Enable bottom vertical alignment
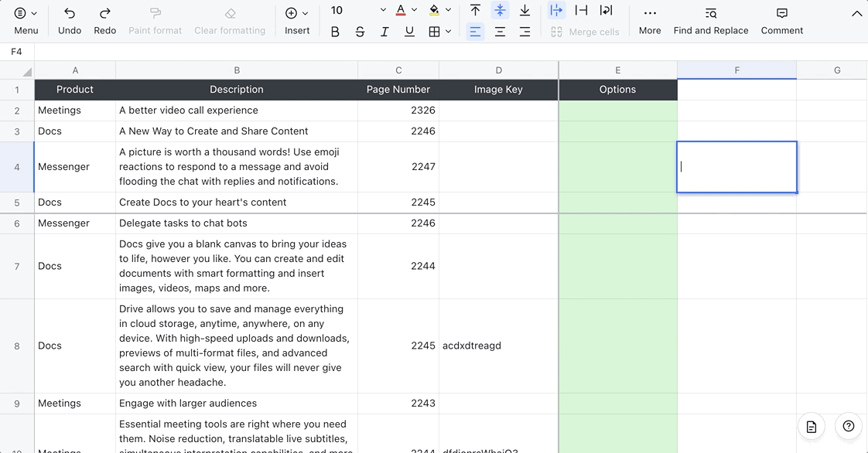Screen dimensions: 868x453 pos(525,11)
